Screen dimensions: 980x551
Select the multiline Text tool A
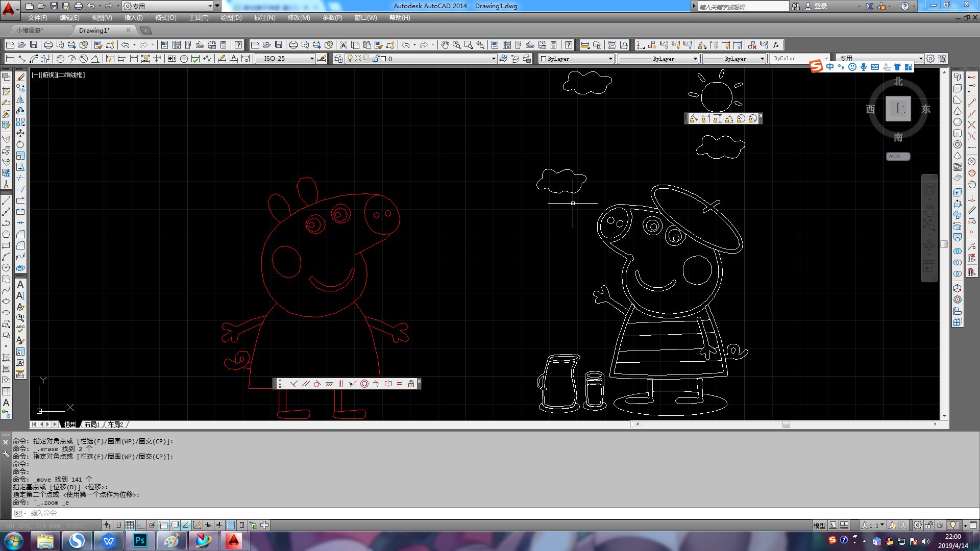tap(20, 284)
